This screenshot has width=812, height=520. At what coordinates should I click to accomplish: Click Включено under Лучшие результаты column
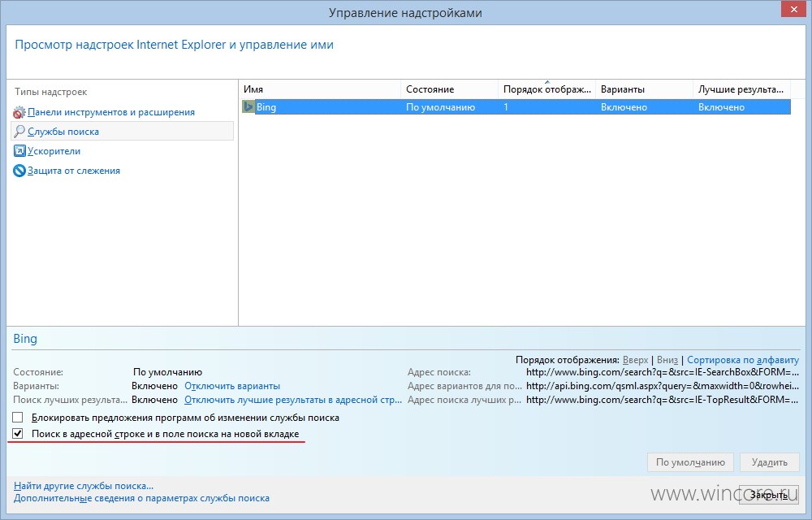click(721, 107)
